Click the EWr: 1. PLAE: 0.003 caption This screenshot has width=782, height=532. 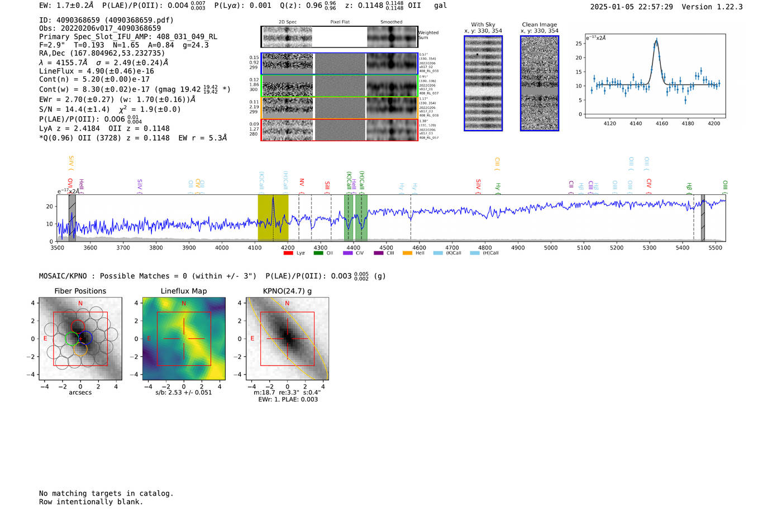pyautogui.click(x=288, y=400)
